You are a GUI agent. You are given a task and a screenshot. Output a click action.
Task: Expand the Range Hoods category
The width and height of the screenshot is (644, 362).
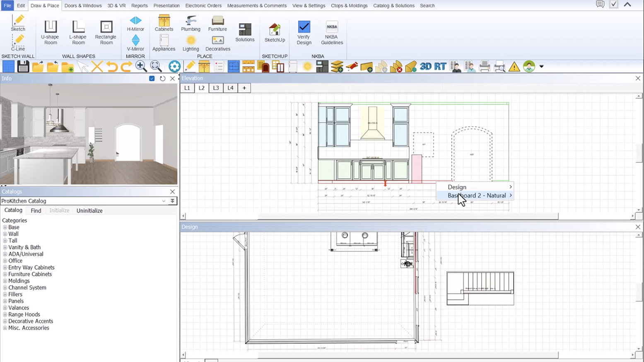(x=5, y=314)
